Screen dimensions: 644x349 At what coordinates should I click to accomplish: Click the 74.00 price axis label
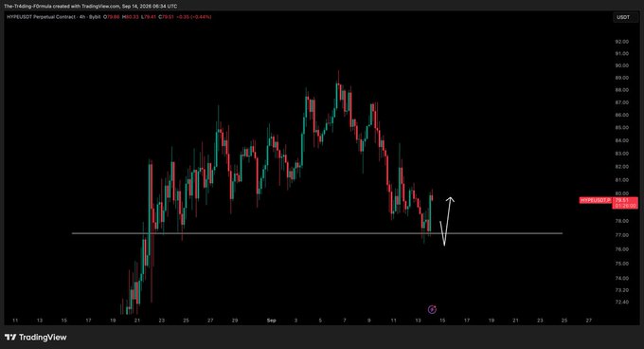pyautogui.click(x=622, y=278)
